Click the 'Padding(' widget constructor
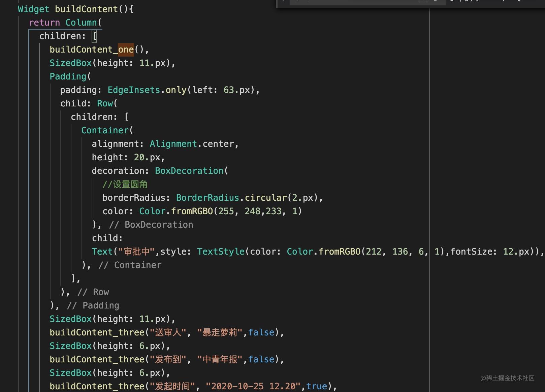This screenshot has height=392, width=545. coord(70,76)
